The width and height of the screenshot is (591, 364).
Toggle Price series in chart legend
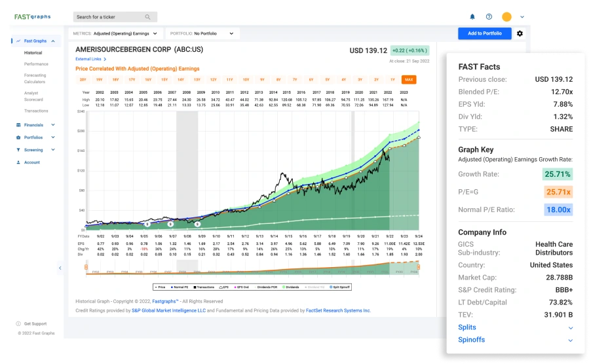160,287
